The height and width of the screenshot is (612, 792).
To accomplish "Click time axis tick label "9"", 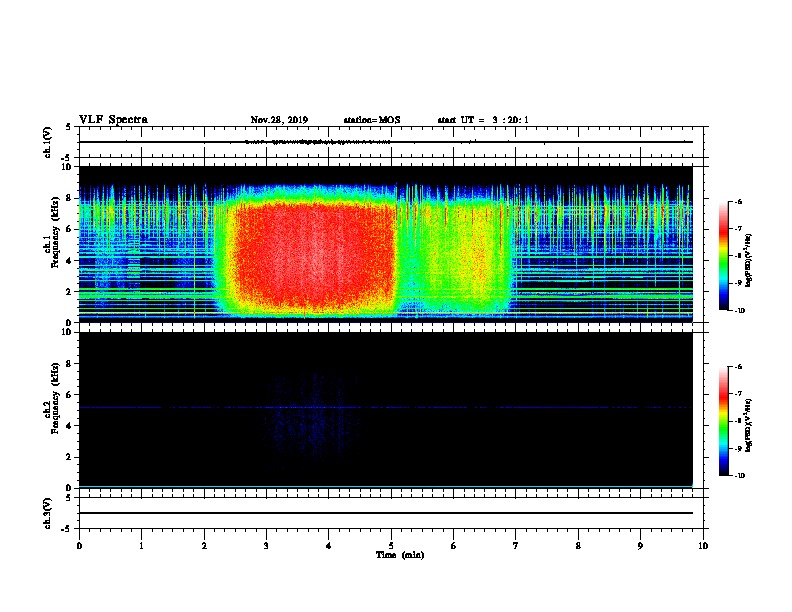I will 640,546.
